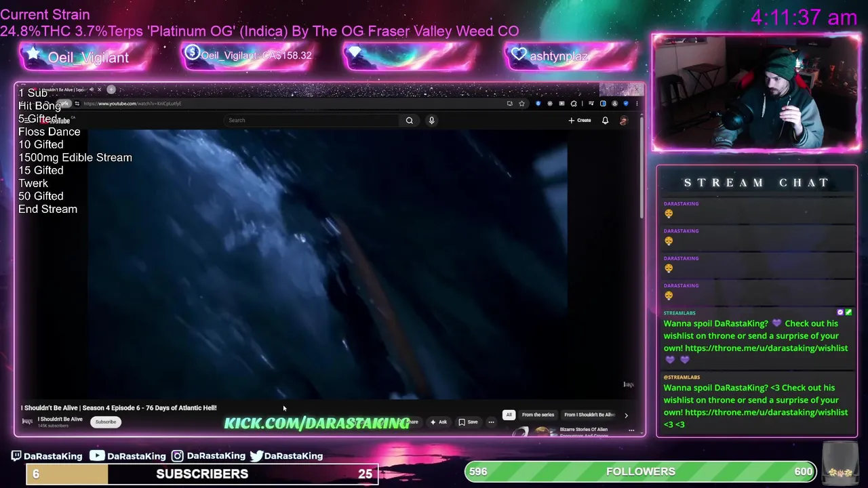Open the video's more actions ellipsis
Image resolution: width=868 pixels, height=488 pixels.
[491, 422]
